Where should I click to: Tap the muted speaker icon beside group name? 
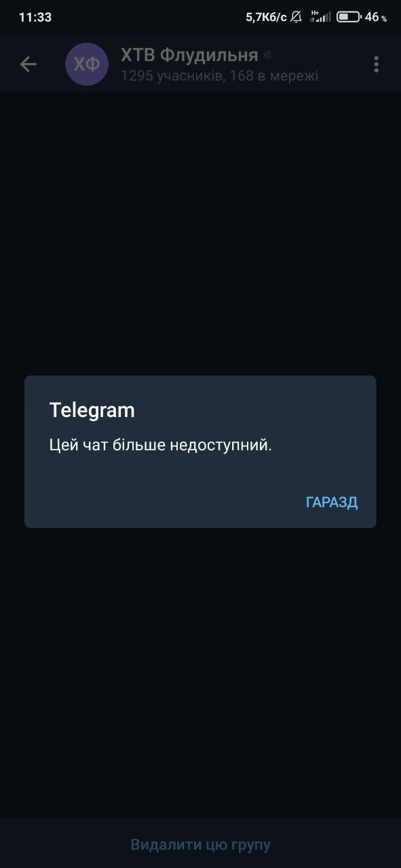pos(269,55)
